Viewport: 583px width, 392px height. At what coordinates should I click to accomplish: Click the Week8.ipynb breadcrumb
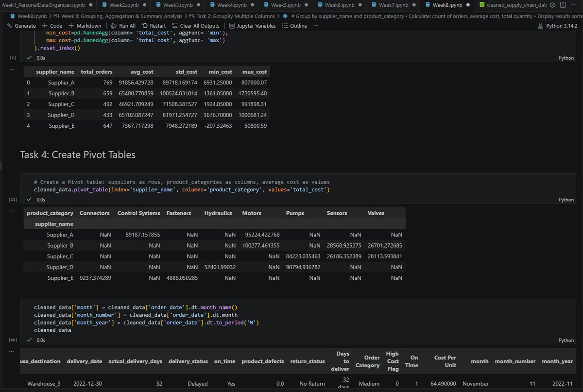click(x=28, y=16)
